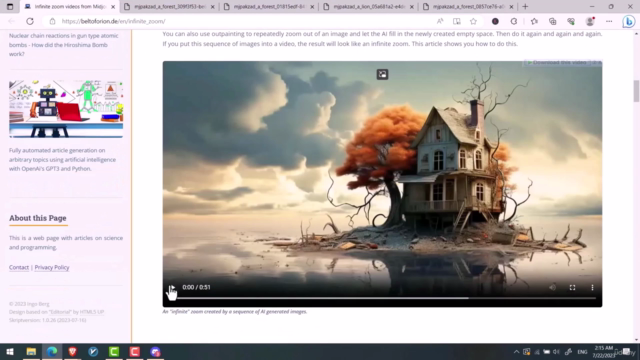Open the green C app on taskbar
The height and width of the screenshot is (360, 640).
point(114,351)
